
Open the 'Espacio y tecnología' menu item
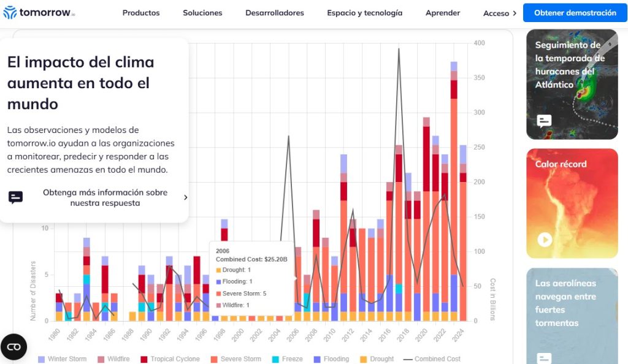[364, 12]
